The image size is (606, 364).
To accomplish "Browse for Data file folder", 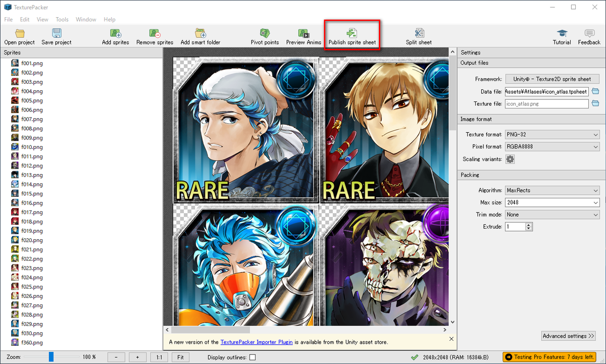I will click(x=595, y=91).
